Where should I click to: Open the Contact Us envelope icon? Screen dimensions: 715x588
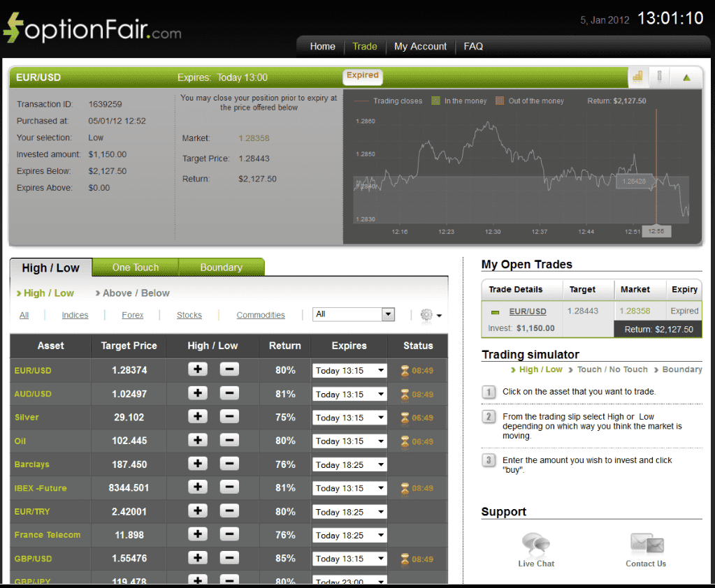[x=647, y=543]
